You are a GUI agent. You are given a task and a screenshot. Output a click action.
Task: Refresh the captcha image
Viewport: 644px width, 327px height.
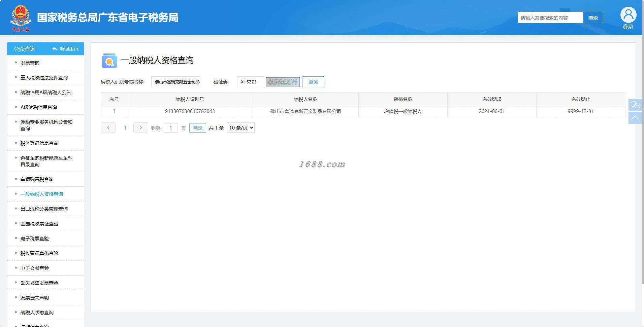coord(283,82)
